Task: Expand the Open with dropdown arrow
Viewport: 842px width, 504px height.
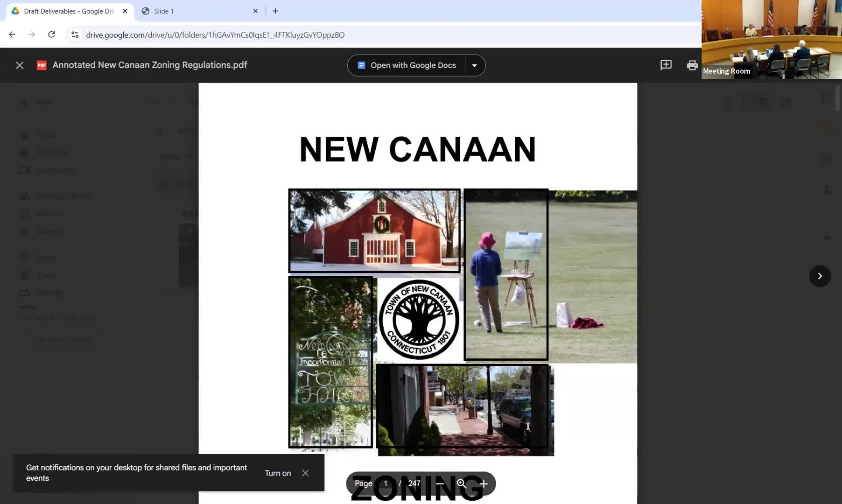Action: coord(475,65)
